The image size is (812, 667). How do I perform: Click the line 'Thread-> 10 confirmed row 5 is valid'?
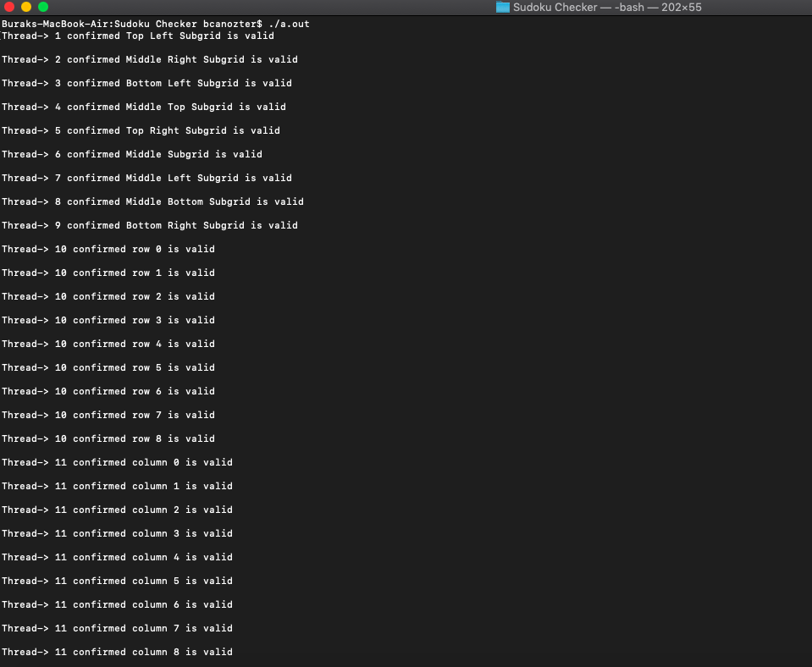[108, 367]
